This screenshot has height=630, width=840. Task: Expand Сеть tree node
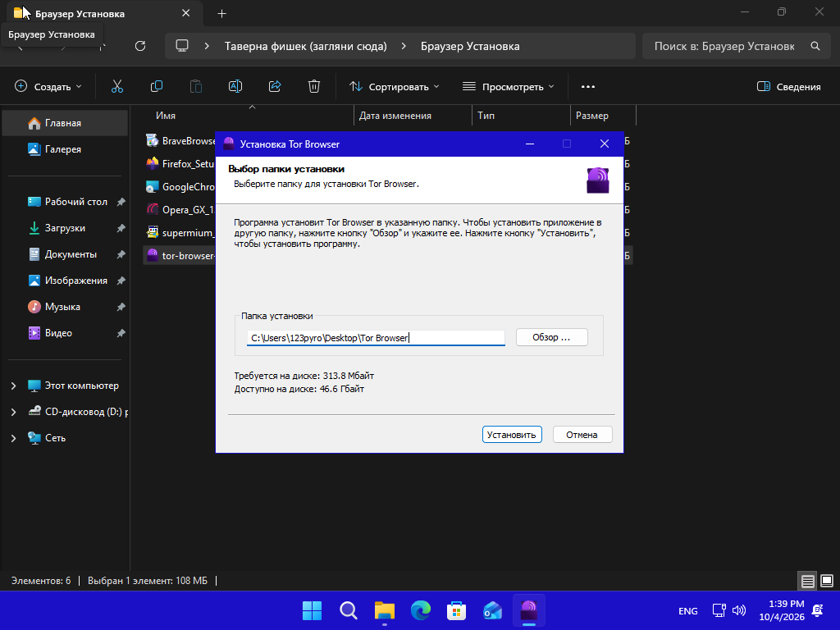[x=13, y=438]
